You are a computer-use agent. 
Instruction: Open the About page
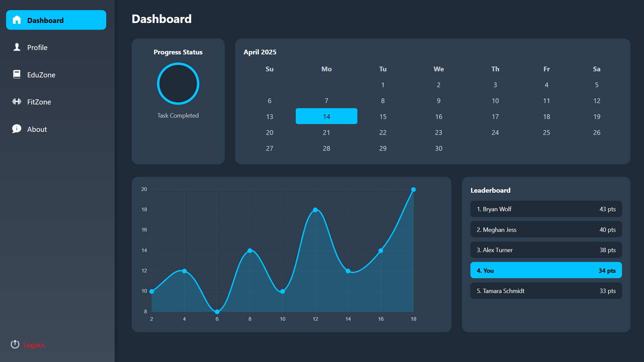[56, 129]
